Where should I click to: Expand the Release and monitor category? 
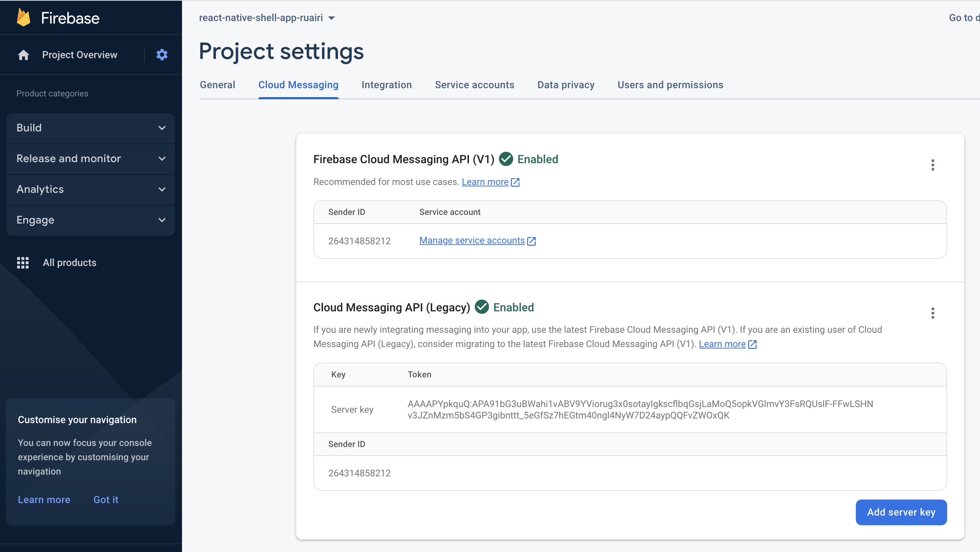click(x=91, y=159)
